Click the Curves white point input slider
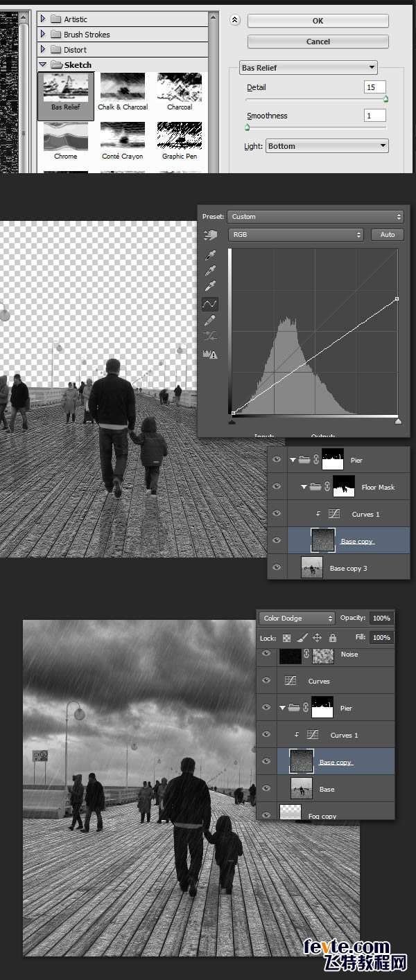Image resolution: width=416 pixels, height=980 pixels. tap(398, 420)
